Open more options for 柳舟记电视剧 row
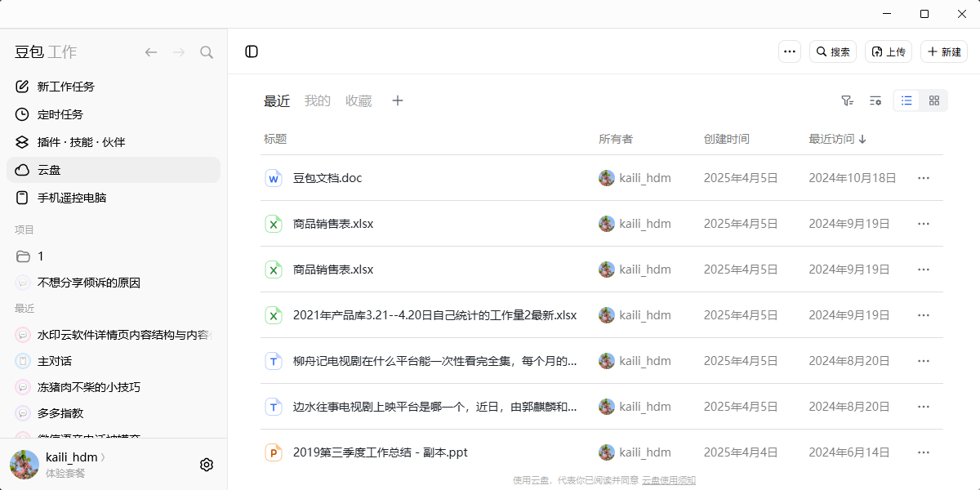 click(x=924, y=361)
